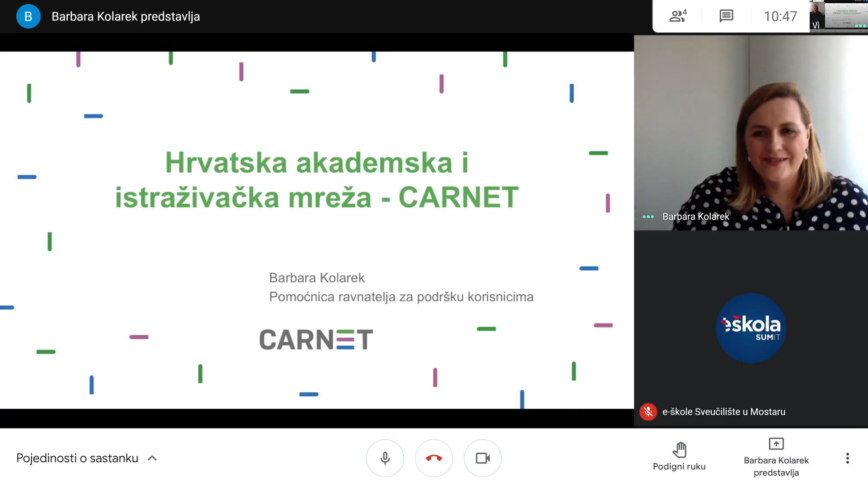Expand 'Pojedinosti o sastanku' meeting details
868x488 pixels.
[x=87, y=458]
